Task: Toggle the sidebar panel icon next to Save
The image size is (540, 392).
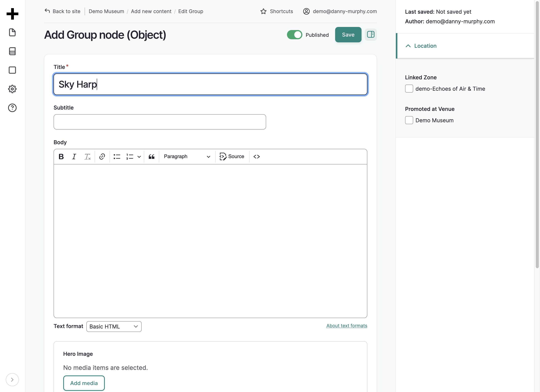Action: pos(371,34)
